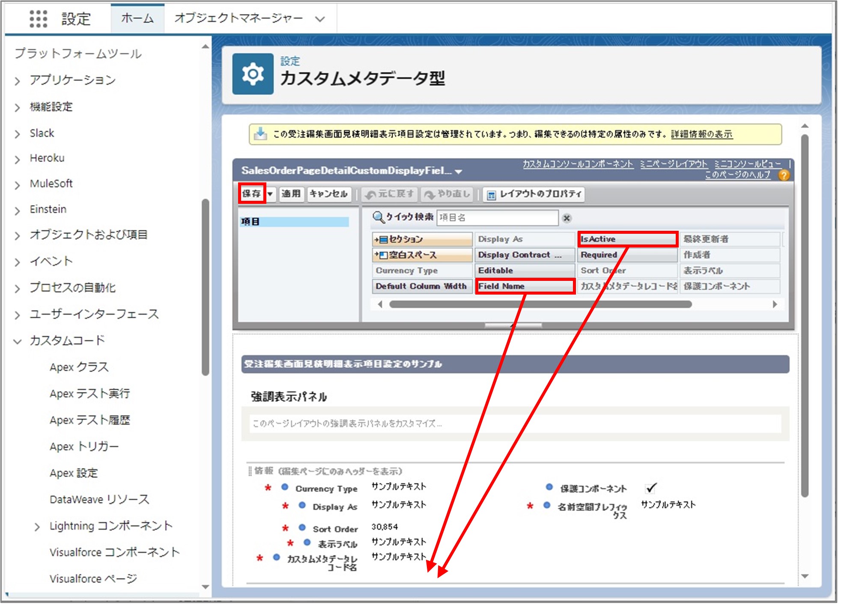868x605 pixels.
Task: Click the layout editor scroll down arrow
Action: 805,576
